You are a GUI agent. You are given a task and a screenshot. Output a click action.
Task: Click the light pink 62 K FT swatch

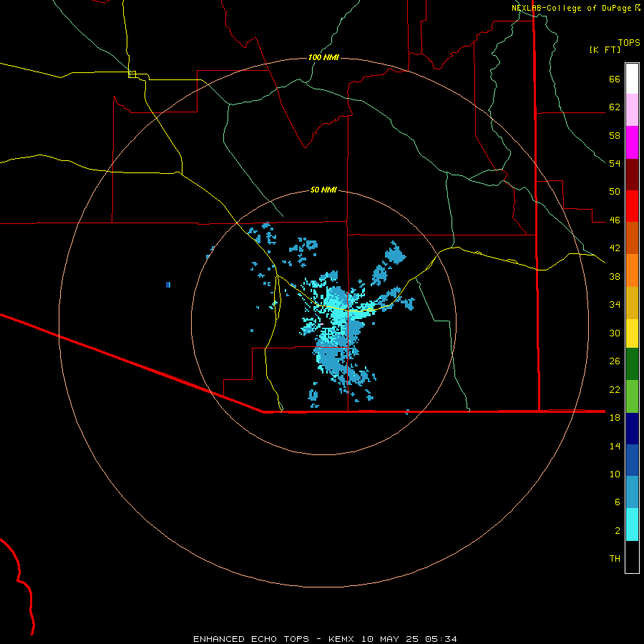632,110
